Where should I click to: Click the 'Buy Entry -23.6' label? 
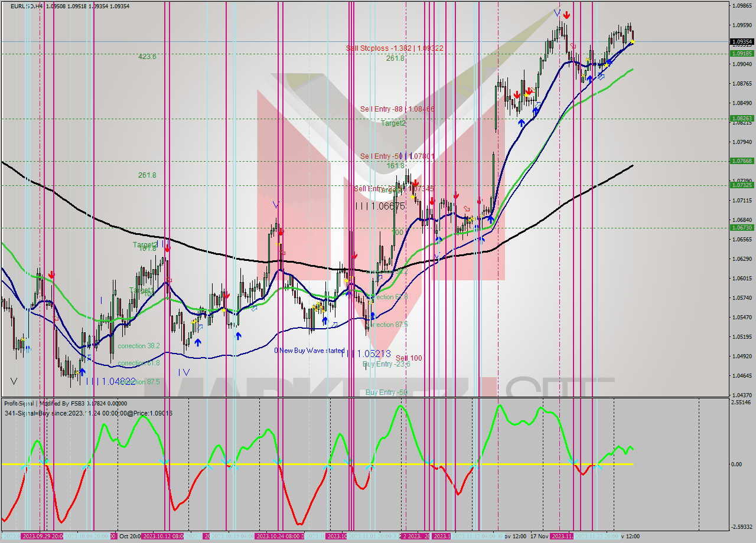(x=386, y=364)
